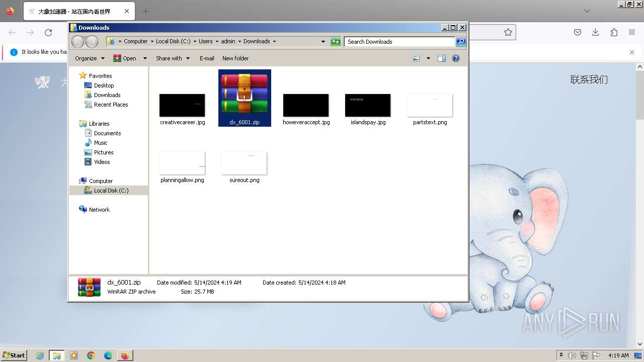Image resolution: width=644 pixels, height=362 pixels.
Task: Click the Change your view icon
Action: 416,58
